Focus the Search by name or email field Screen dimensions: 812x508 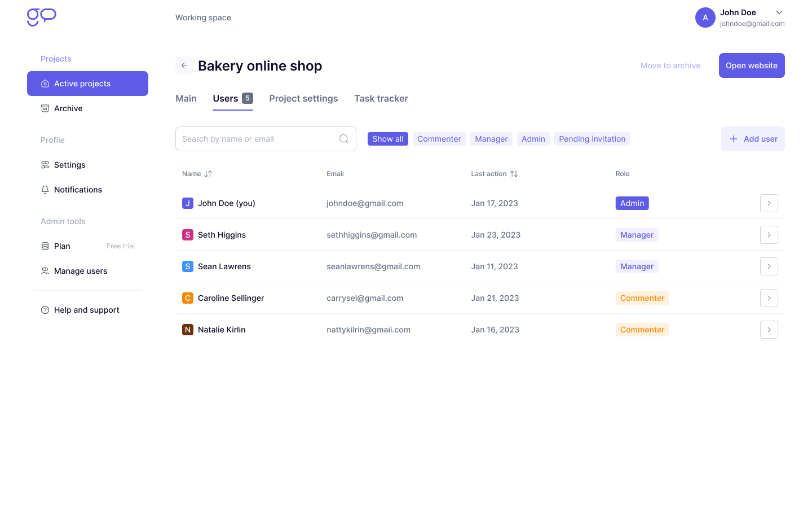[x=257, y=139]
